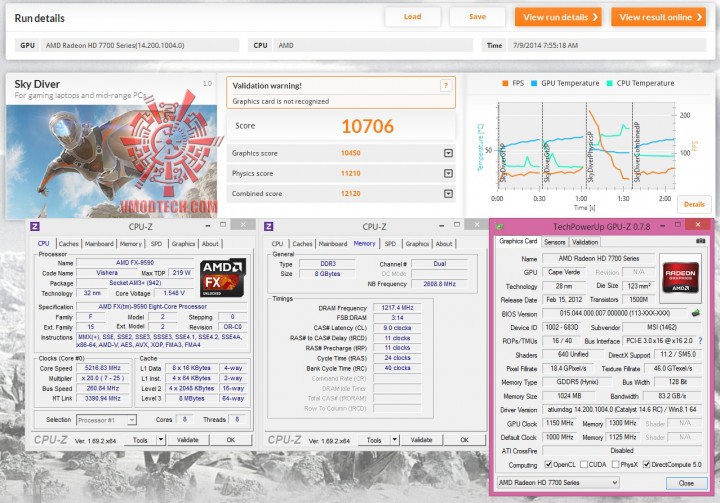Open the chart Details button
Viewport: 720px width, 503px height.
point(694,204)
